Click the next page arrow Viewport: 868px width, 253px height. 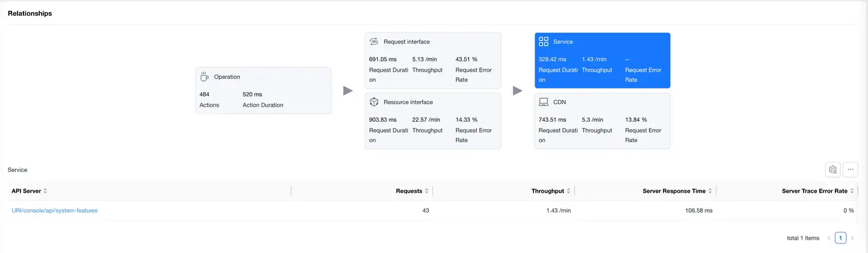click(852, 238)
